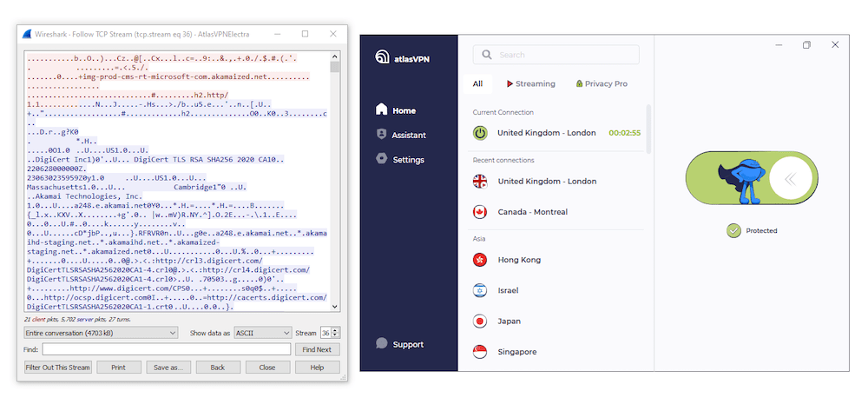
Task: Click the Stream number field
Action: pos(325,333)
